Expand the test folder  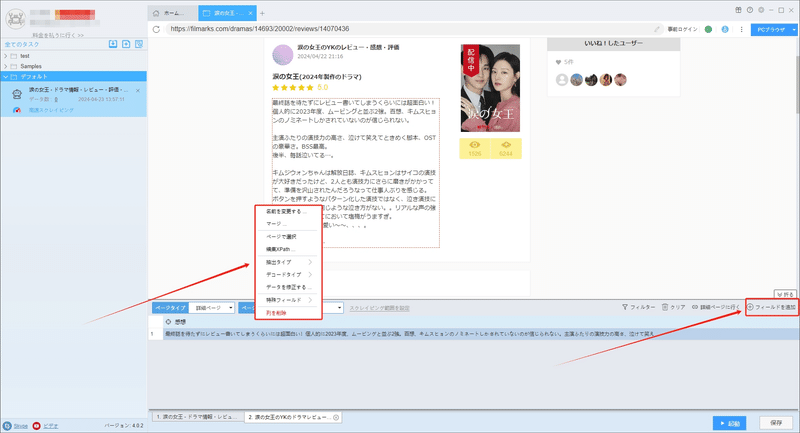tap(6, 56)
